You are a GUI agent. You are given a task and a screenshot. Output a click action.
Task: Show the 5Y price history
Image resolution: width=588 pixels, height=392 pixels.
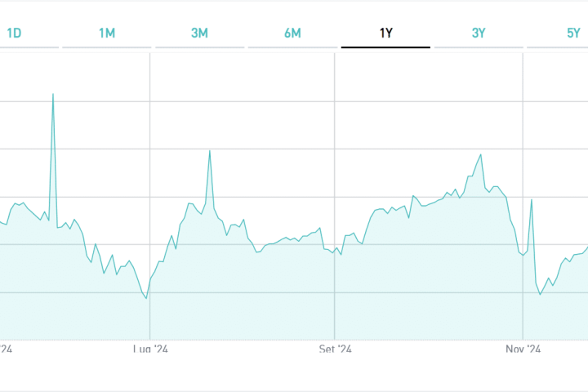(x=573, y=33)
